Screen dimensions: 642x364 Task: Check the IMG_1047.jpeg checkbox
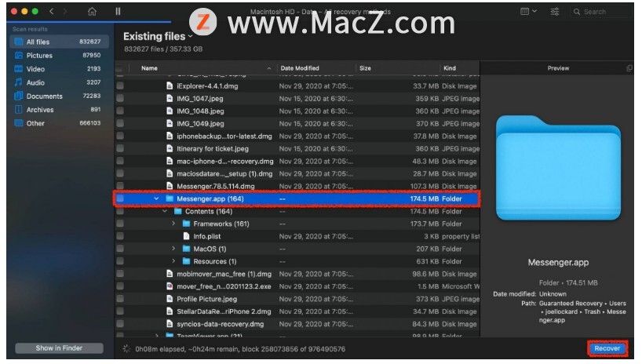coord(120,98)
